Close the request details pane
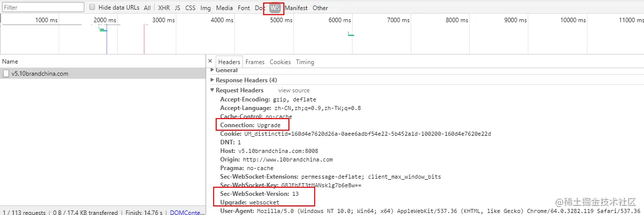Viewport: 644px width, 215px height. (x=211, y=62)
